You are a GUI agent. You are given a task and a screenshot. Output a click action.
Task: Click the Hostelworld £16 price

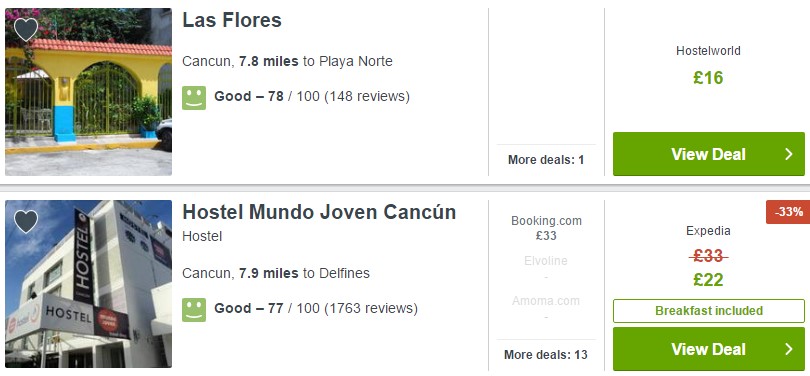708,78
